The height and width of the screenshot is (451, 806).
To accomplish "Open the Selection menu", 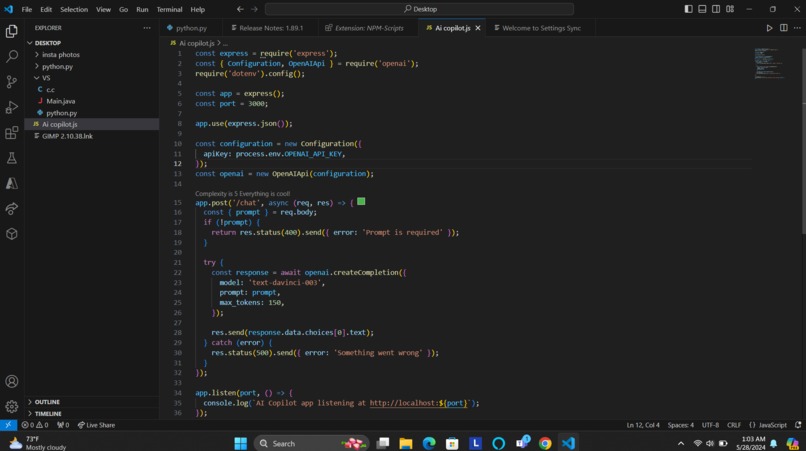I will pyautogui.click(x=74, y=9).
